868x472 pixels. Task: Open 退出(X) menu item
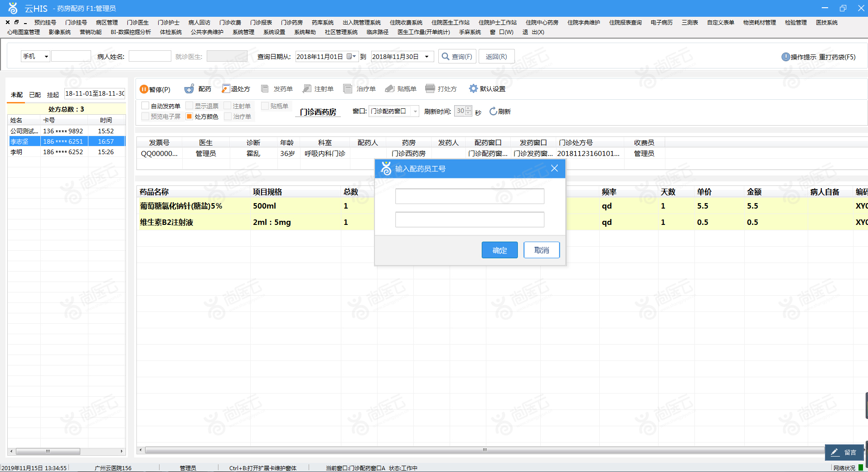pyautogui.click(x=533, y=32)
